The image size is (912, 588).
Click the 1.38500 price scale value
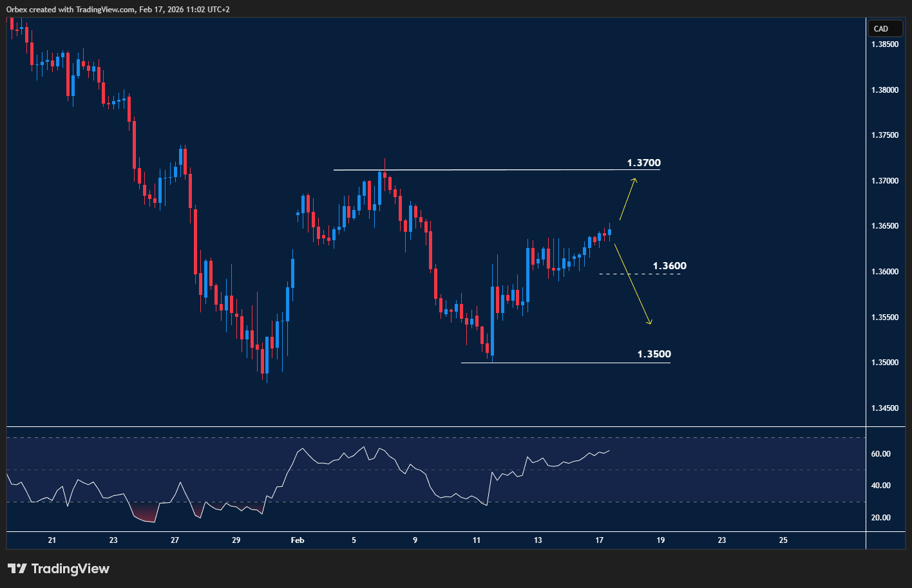pos(885,44)
